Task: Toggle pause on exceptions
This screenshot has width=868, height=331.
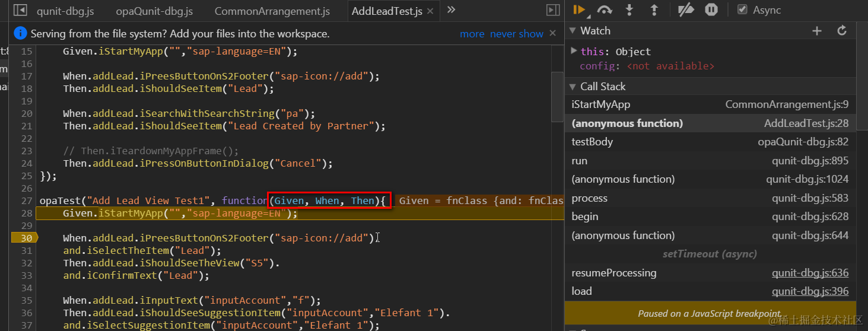Action: (711, 9)
